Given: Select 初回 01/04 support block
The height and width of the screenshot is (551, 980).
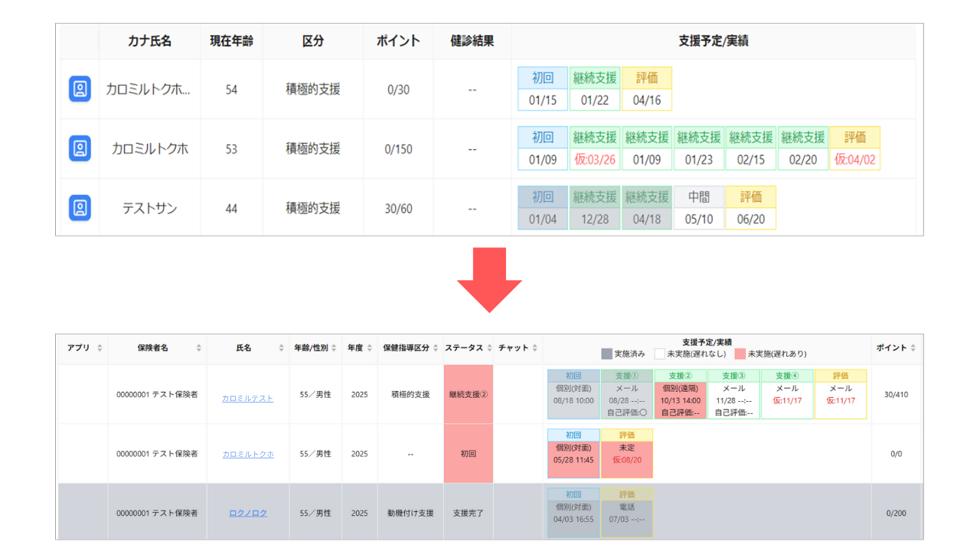Looking at the screenshot, I should pos(543,207).
